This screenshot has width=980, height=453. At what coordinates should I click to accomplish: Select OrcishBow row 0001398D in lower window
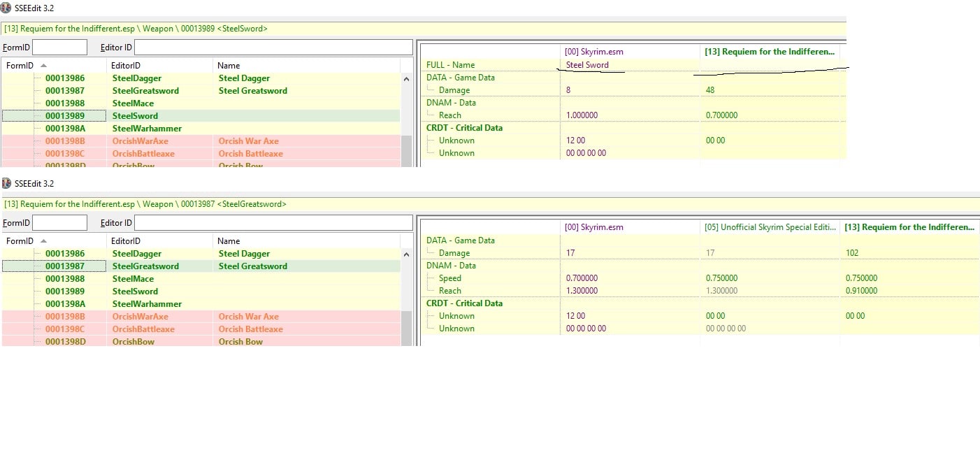[x=201, y=342]
